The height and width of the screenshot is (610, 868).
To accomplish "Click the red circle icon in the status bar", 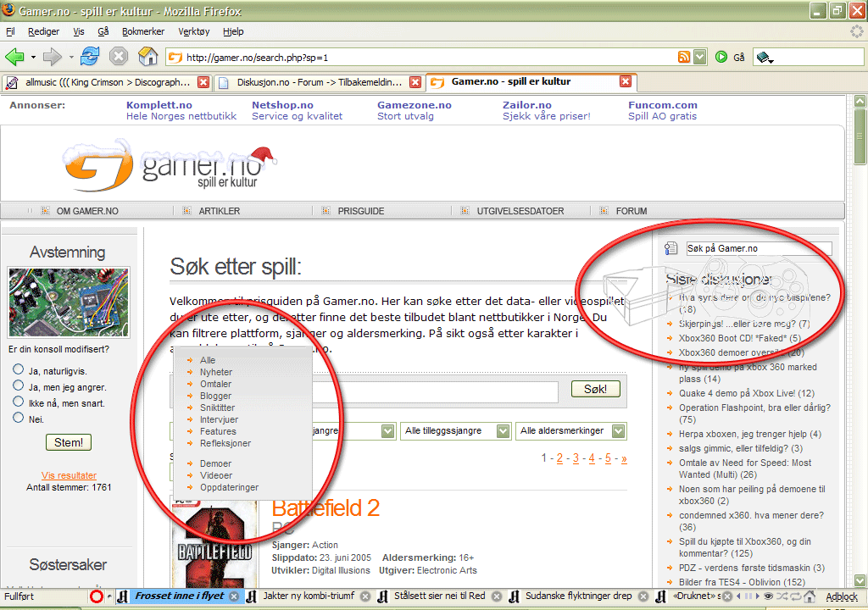I will pyautogui.click(x=97, y=596).
